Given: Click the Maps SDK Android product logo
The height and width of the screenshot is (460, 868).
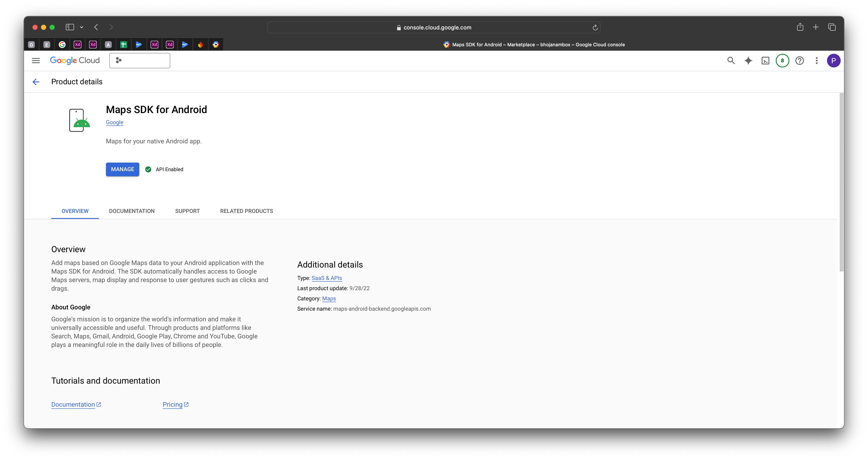Looking at the screenshot, I should point(79,120).
